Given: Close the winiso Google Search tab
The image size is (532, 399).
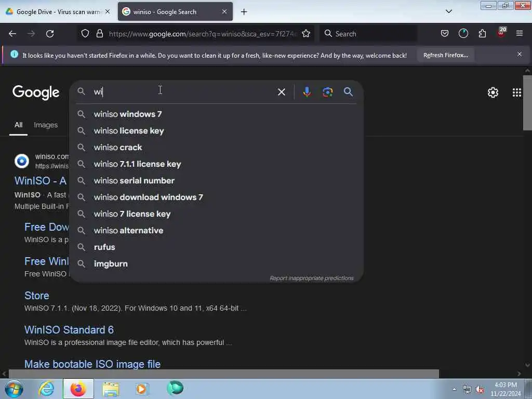Looking at the screenshot, I should 224,11.
